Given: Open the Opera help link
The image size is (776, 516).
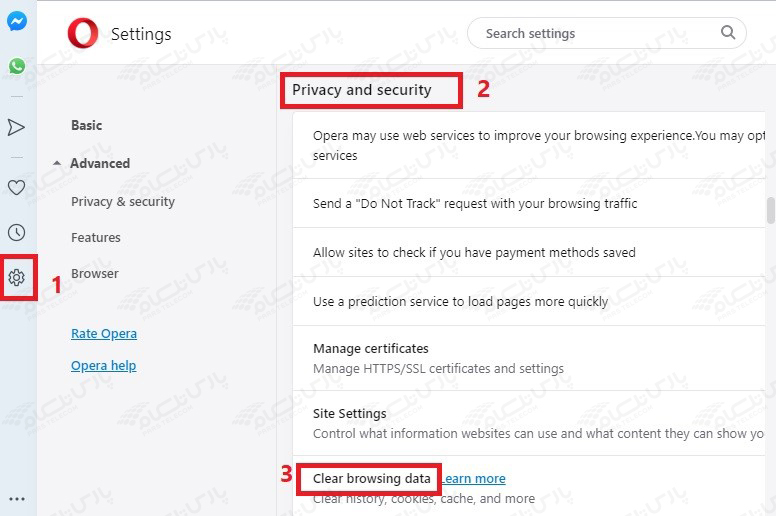Looking at the screenshot, I should (103, 365).
